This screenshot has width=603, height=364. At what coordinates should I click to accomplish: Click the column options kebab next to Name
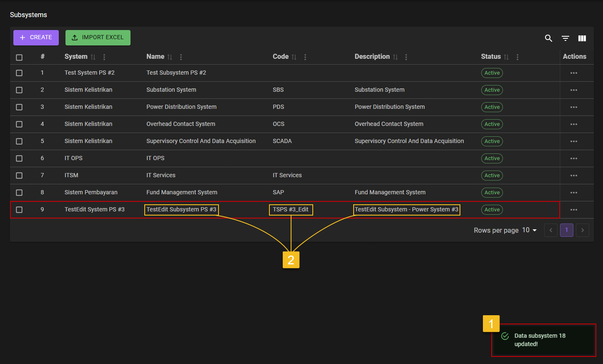click(x=181, y=57)
